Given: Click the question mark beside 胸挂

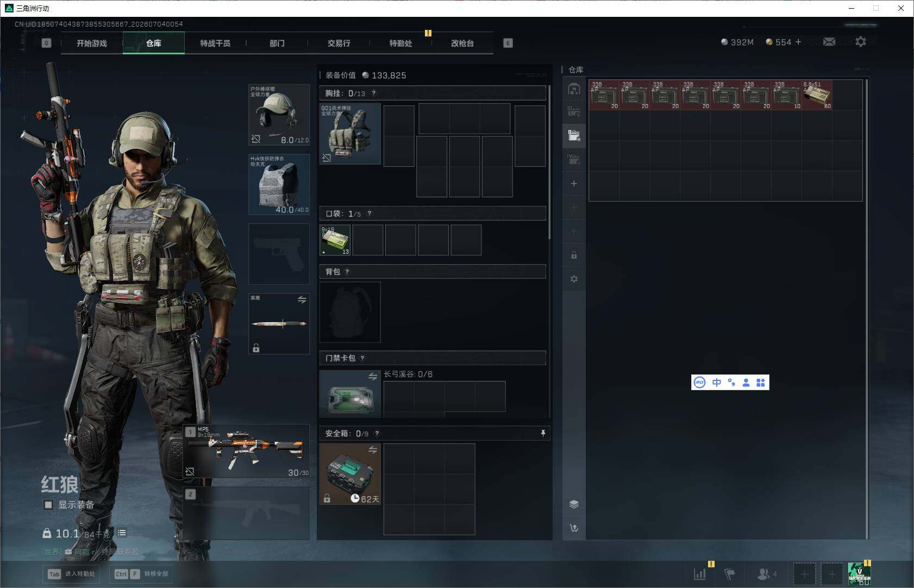Looking at the screenshot, I should (x=374, y=93).
